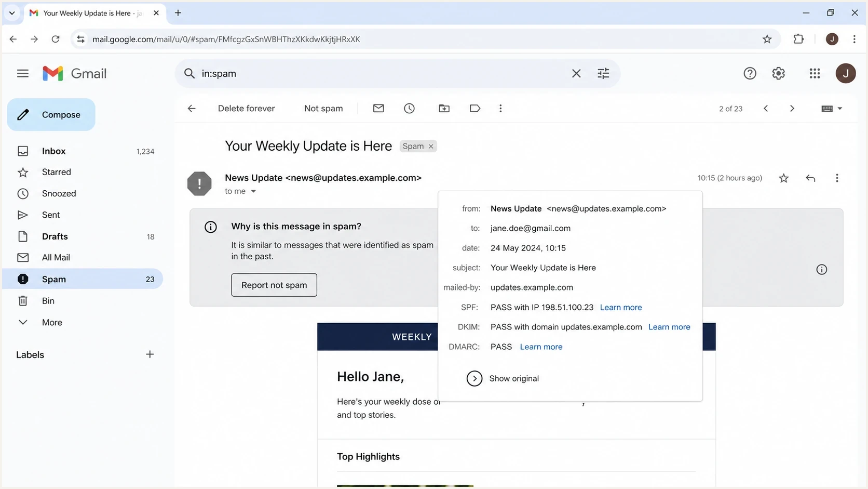Open Settings gear icon
Image resolution: width=868 pixels, height=489 pixels.
[778, 73]
